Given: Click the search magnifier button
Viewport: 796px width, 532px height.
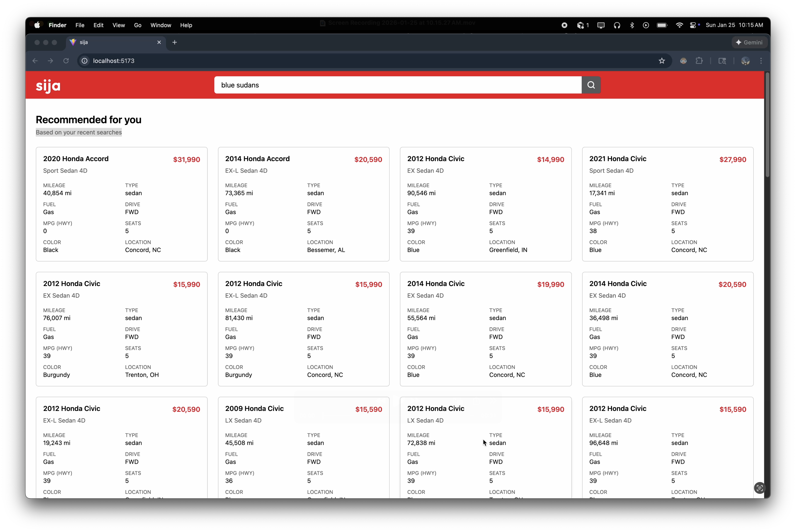Looking at the screenshot, I should (x=591, y=85).
